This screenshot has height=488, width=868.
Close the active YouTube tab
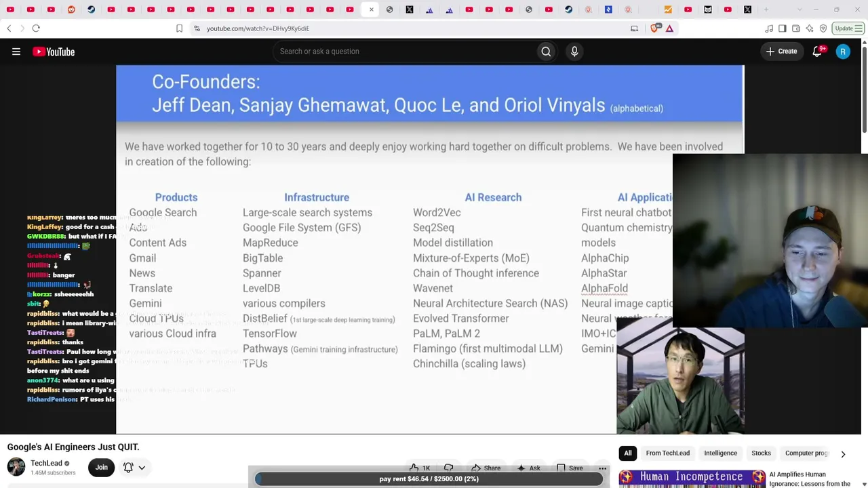coord(371,9)
